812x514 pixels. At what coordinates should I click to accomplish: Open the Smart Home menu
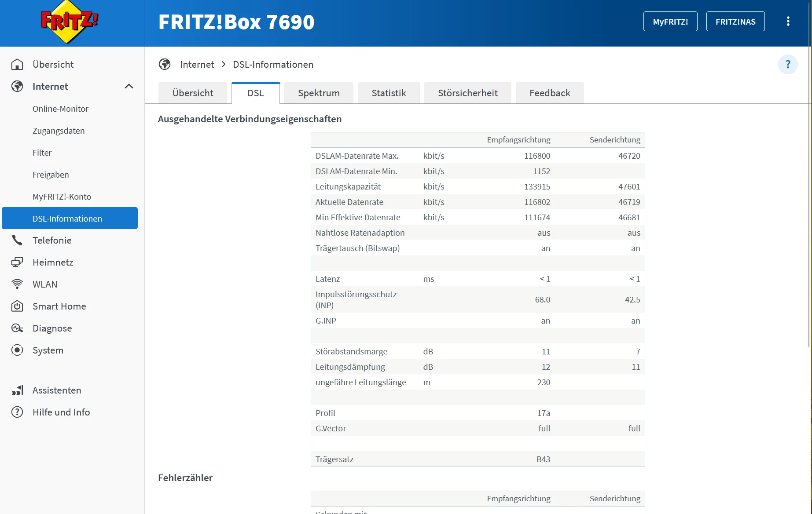[x=59, y=306]
